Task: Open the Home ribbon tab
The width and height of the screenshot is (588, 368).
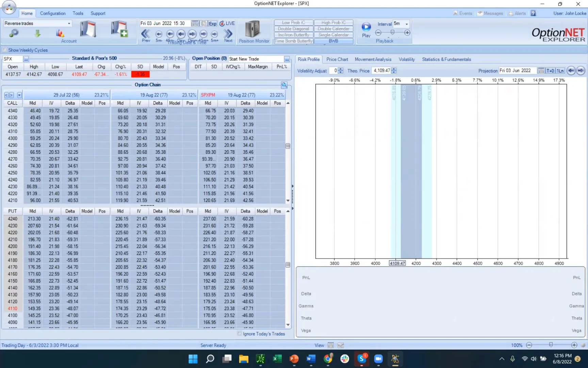Action: [x=27, y=13]
